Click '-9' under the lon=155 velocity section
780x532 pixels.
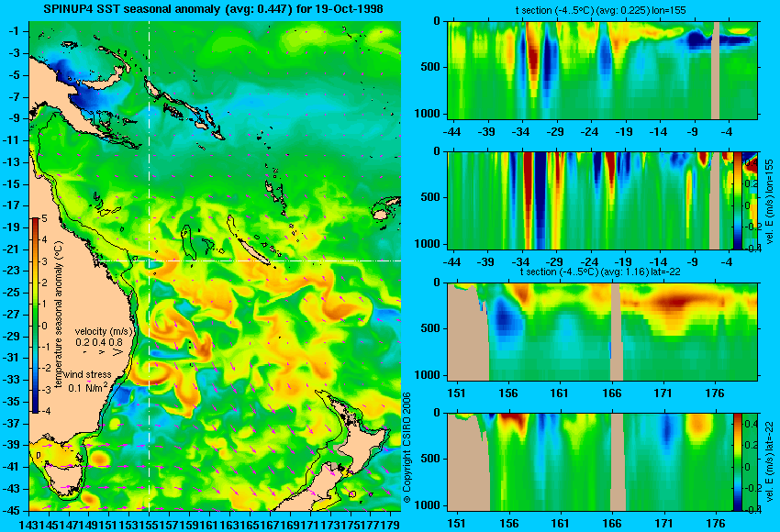692,262
